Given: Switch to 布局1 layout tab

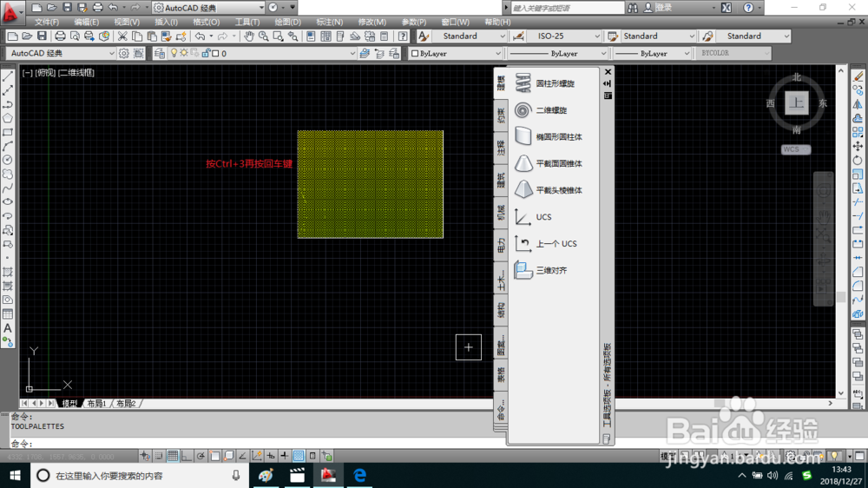Looking at the screenshot, I should [96, 404].
